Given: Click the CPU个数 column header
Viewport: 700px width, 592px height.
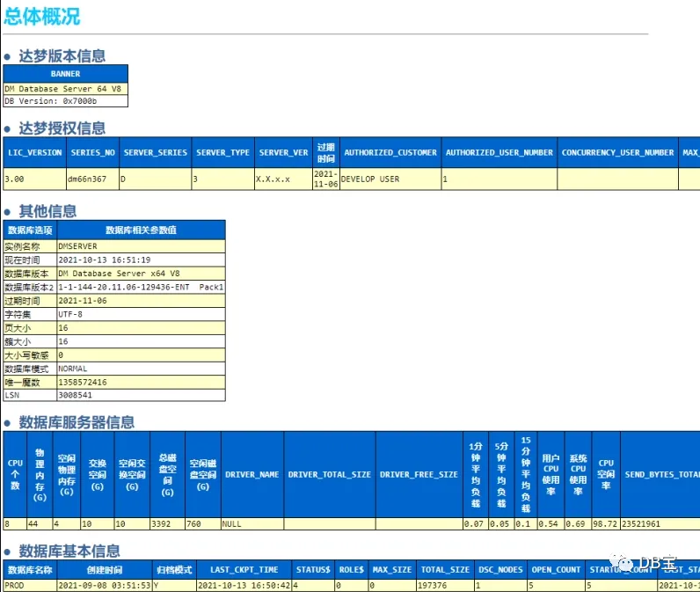Looking at the screenshot, I should [x=15, y=475].
